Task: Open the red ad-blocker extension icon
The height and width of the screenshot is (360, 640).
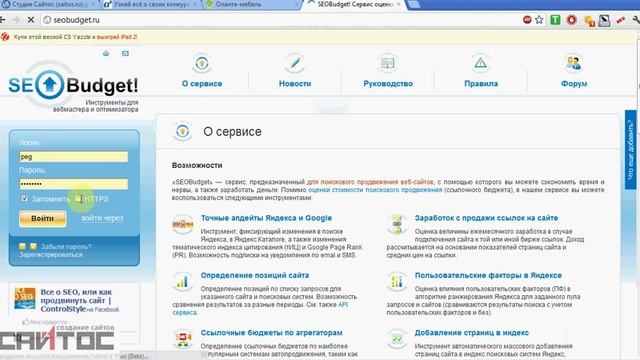Action: coord(527,20)
